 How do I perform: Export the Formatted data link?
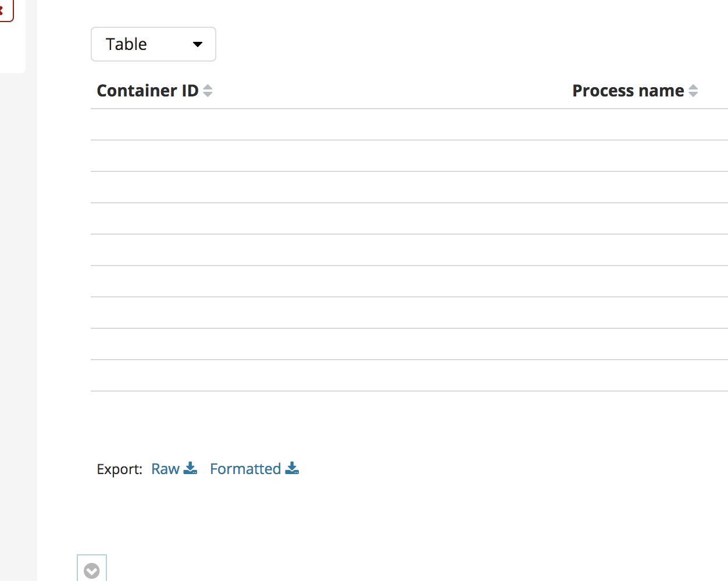[245, 469]
